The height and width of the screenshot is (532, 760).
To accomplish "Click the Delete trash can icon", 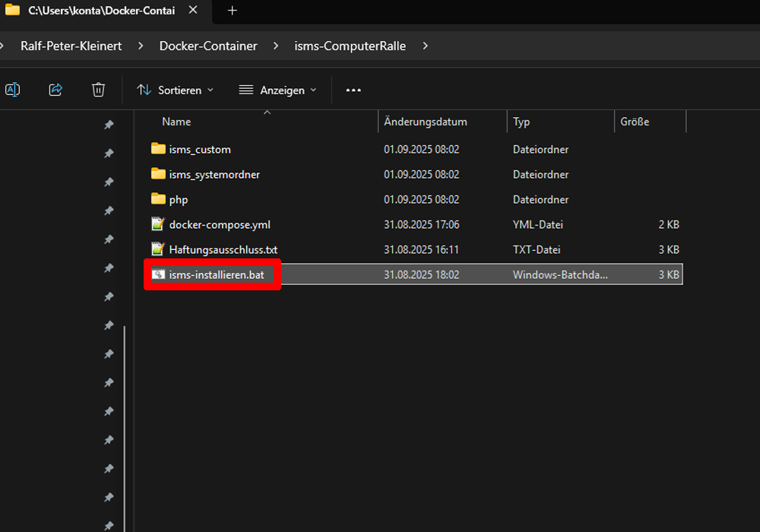I will [98, 90].
